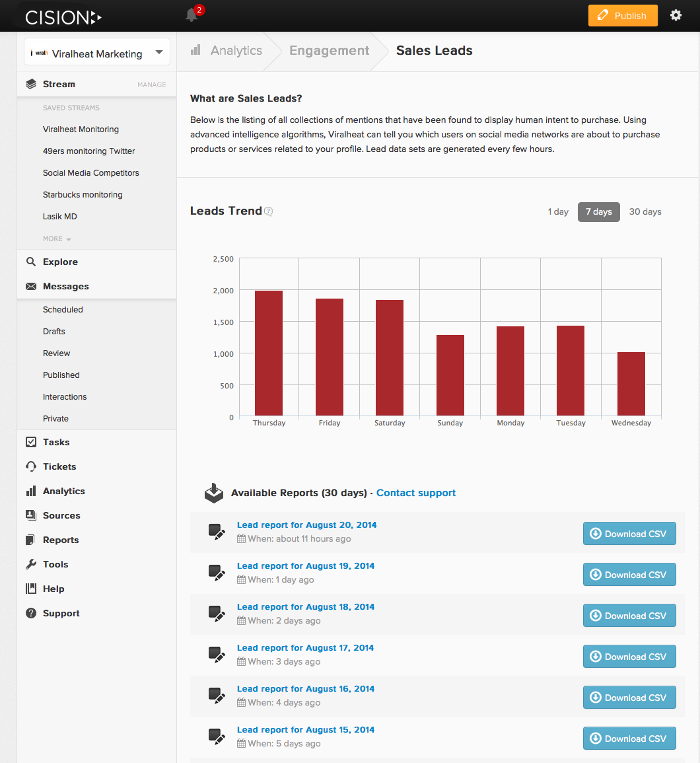Click the Thursday bar in the chart
The image size is (700, 763).
(269, 353)
